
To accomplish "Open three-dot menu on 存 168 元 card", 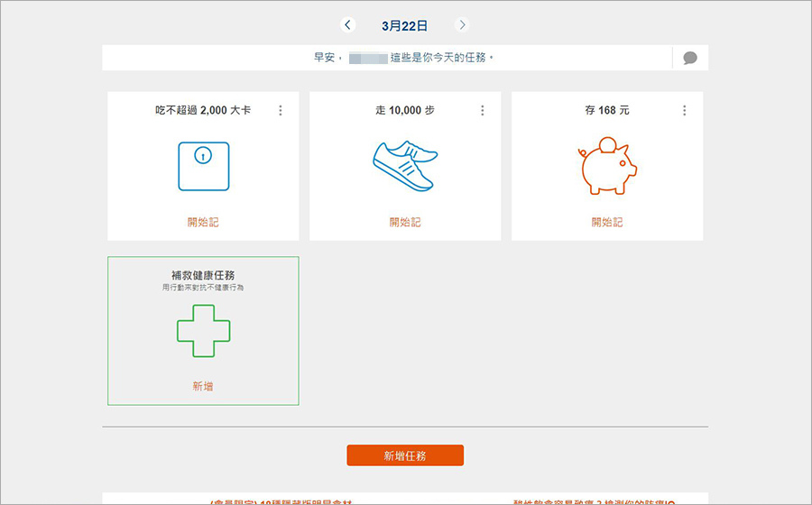I will pyautogui.click(x=684, y=110).
